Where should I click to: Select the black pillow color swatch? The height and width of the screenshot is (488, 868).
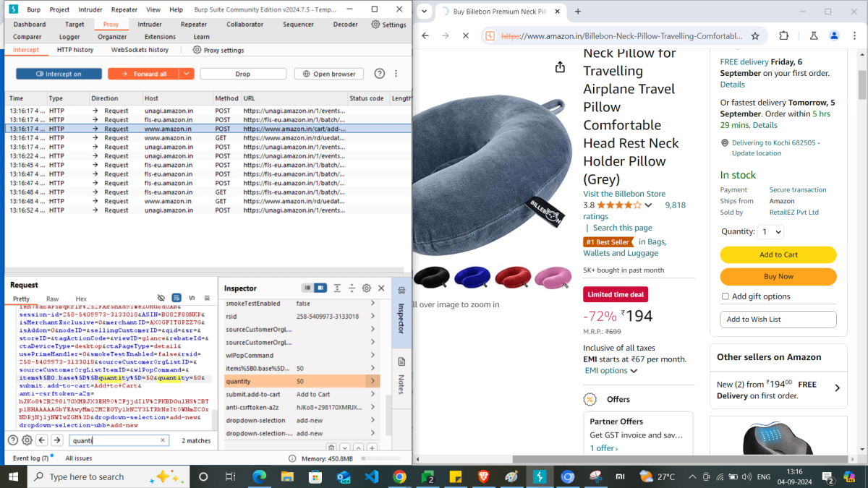433,276
